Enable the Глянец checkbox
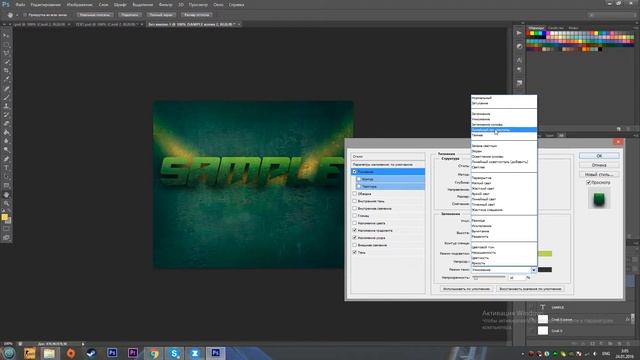 tap(354, 216)
